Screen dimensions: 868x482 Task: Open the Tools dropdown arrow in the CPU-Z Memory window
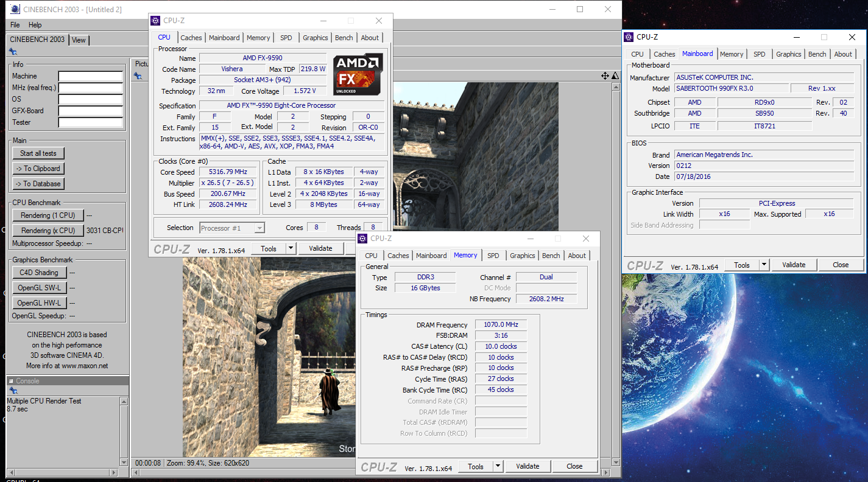[497, 466]
